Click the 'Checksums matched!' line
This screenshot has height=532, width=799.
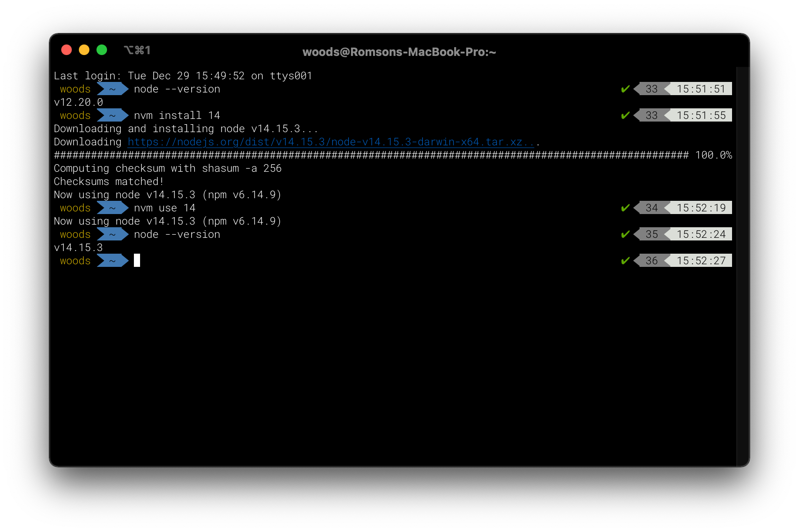pyautogui.click(x=109, y=181)
